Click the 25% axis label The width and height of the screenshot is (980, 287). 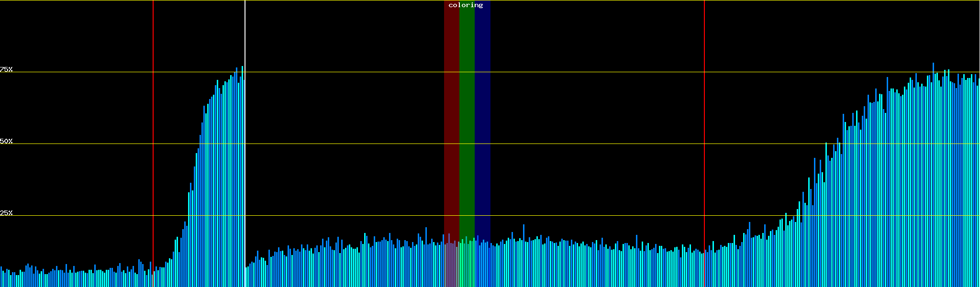click(x=6, y=213)
